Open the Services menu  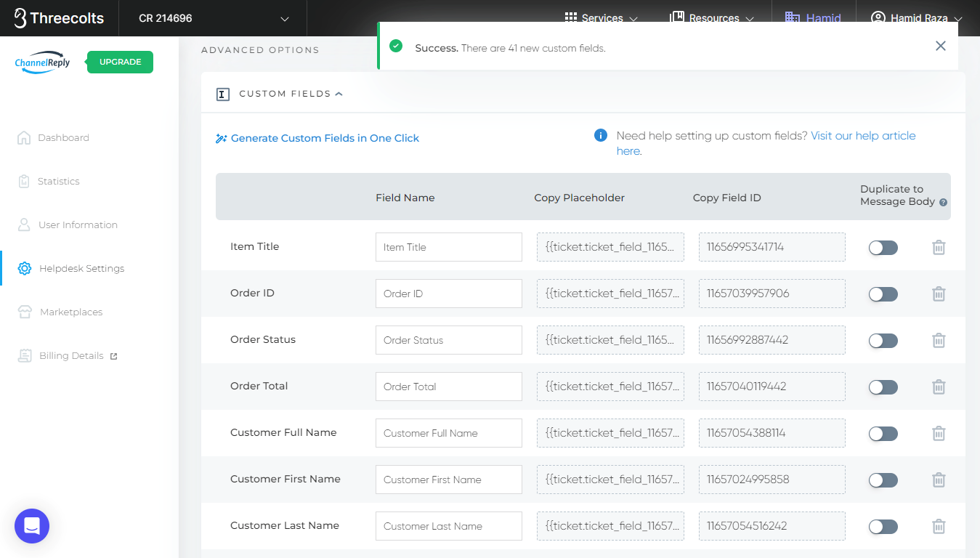pyautogui.click(x=601, y=18)
